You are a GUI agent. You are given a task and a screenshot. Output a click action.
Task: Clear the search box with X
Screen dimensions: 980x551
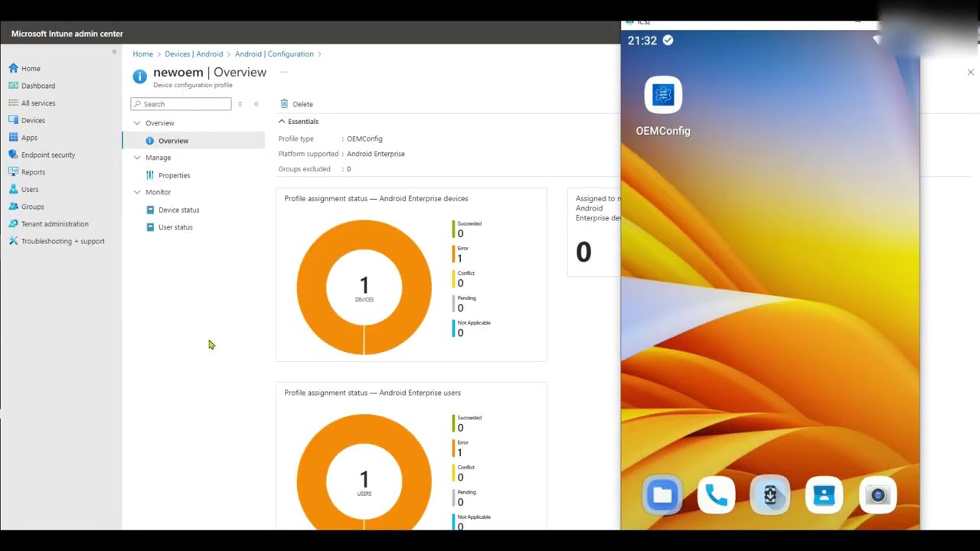click(x=240, y=104)
